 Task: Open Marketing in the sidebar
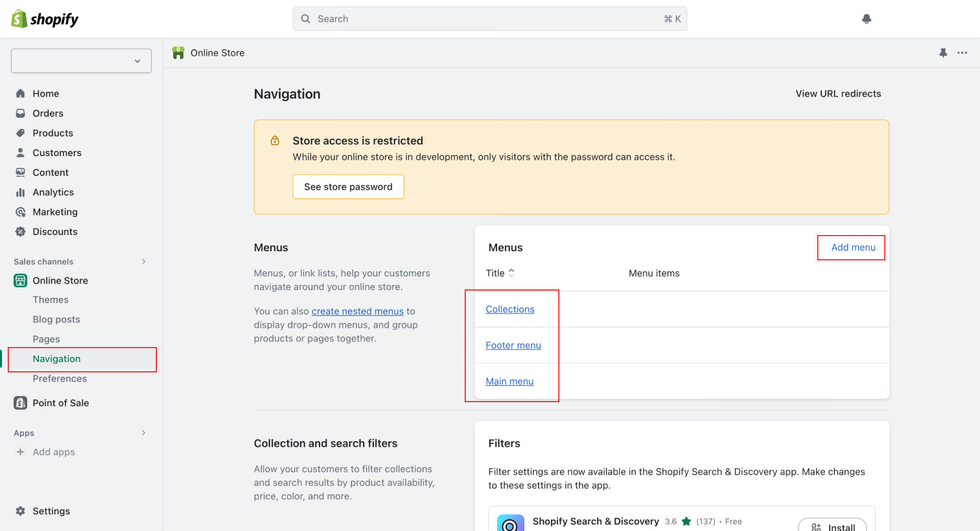tap(55, 212)
